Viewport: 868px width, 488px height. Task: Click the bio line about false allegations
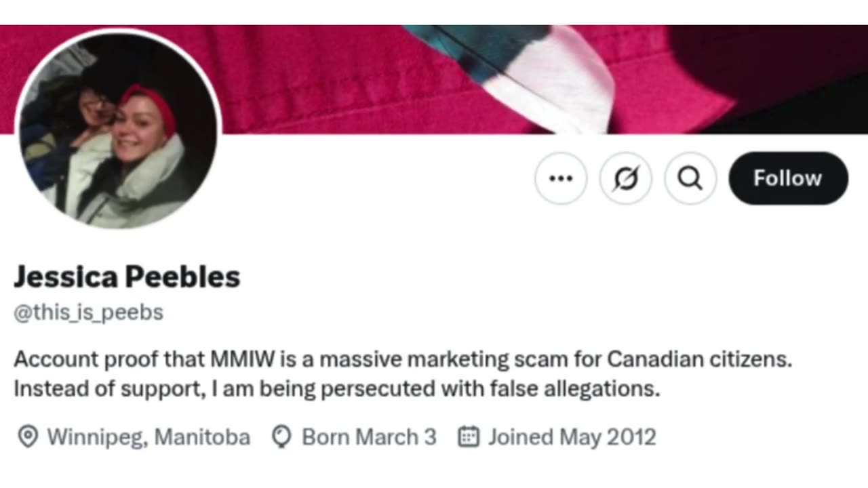coord(336,390)
